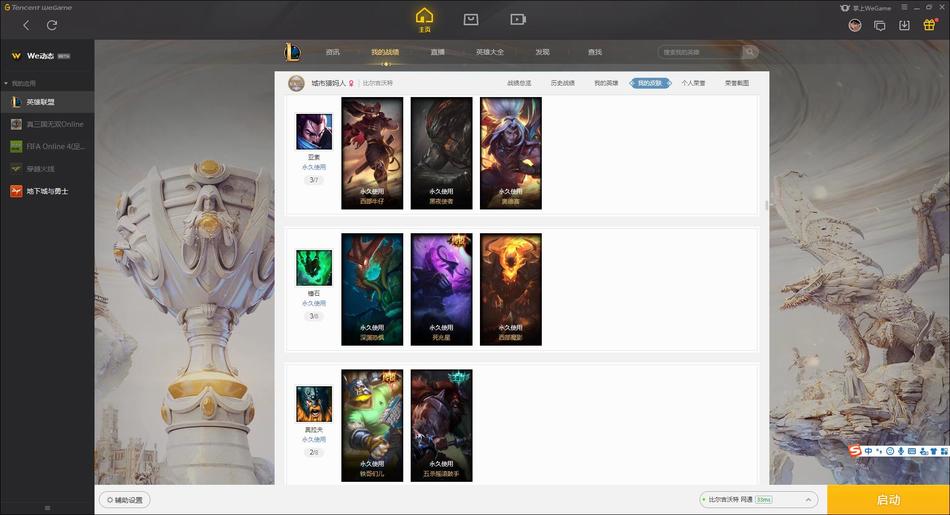
Task: Click the refresh page icon
Action: pos(52,25)
